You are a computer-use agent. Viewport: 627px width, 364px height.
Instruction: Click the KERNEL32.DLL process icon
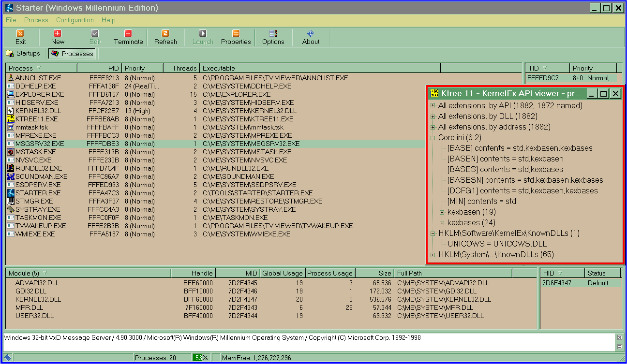pyautogui.click(x=11, y=111)
